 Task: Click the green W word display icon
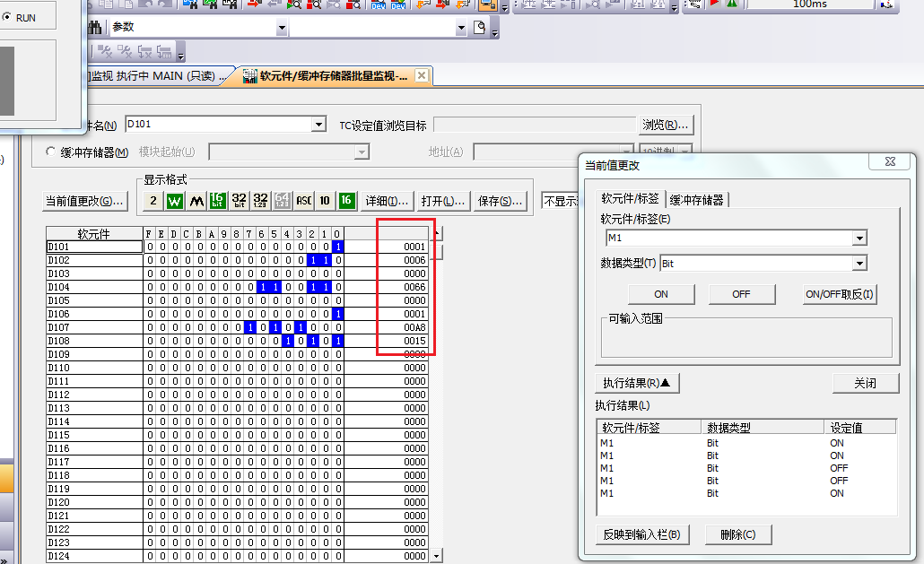click(175, 201)
